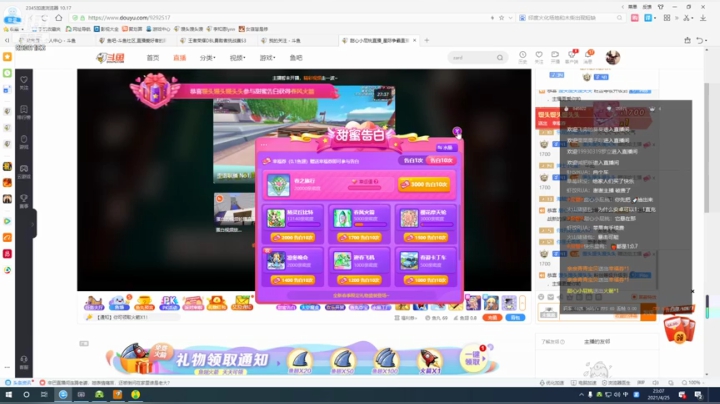Click the orange 充值 recharge button
Viewport: 720px width, 404px height.
(x=492, y=318)
